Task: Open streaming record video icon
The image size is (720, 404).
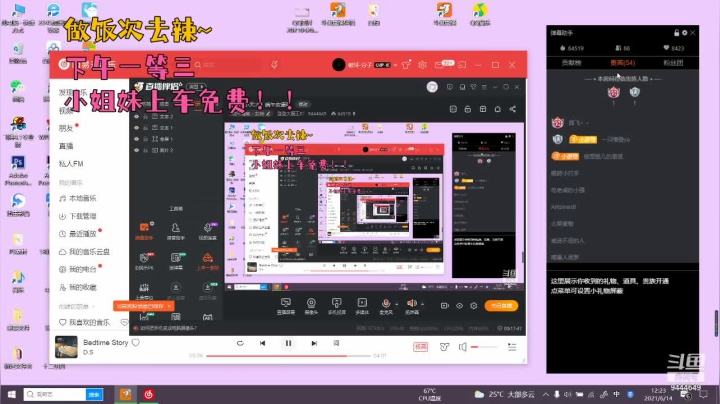Action: click(444, 306)
